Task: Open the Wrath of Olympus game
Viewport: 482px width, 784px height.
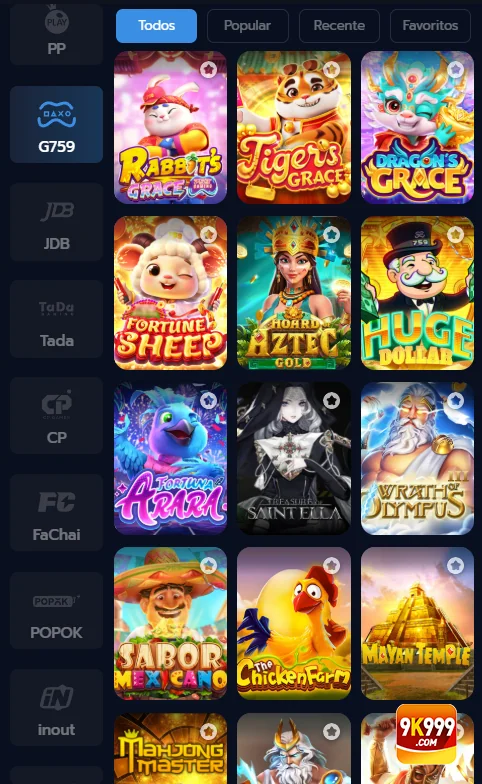Action: [x=417, y=458]
